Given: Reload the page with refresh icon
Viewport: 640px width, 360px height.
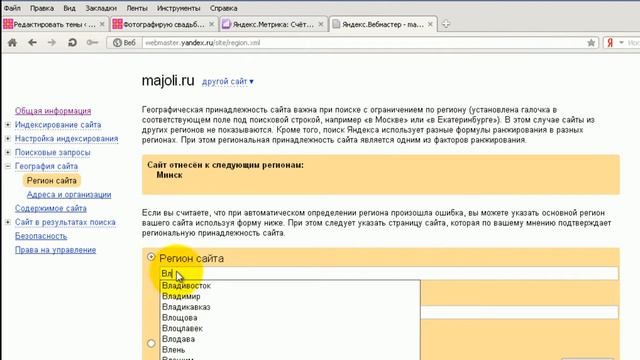Looking at the screenshot, I should pyautogui.click(x=72, y=42).
